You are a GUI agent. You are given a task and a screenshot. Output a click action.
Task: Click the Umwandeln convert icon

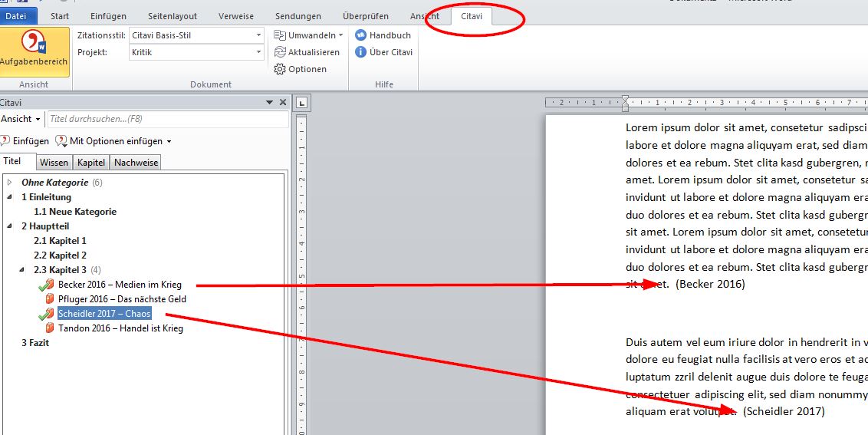pos(280,35)
